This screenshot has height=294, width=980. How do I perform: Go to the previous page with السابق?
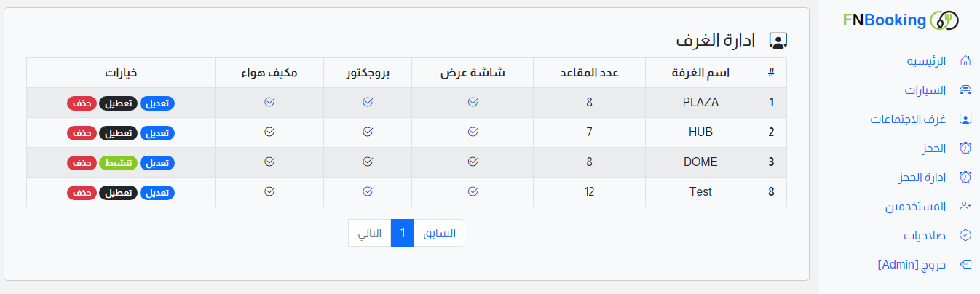(439, 233)
